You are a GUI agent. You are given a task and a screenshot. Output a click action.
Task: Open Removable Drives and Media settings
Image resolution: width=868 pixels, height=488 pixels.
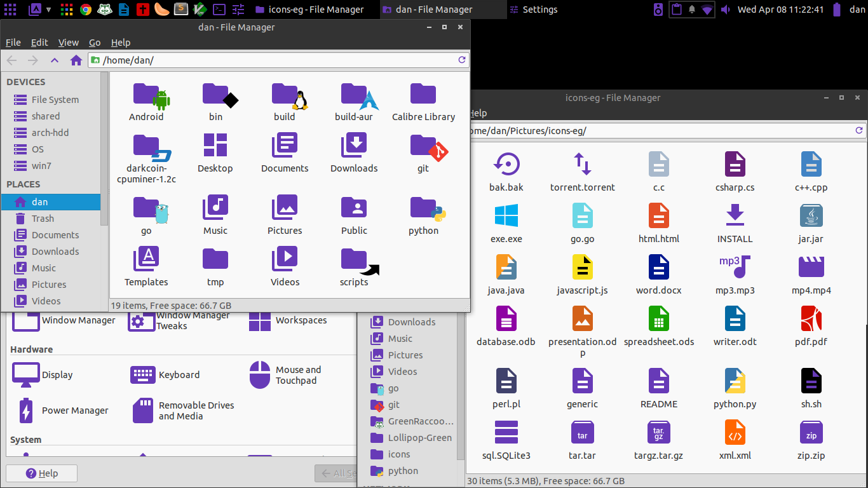coord(183,410)
